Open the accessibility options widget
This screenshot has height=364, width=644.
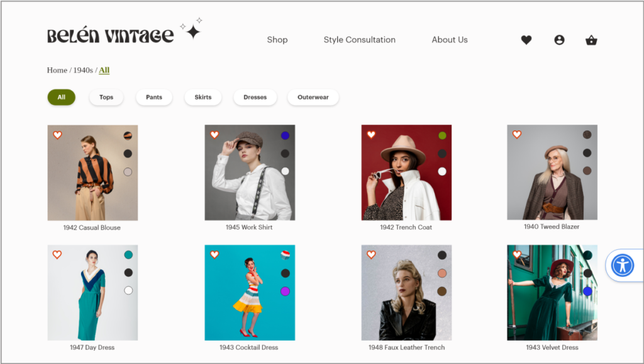click(623, 265)
